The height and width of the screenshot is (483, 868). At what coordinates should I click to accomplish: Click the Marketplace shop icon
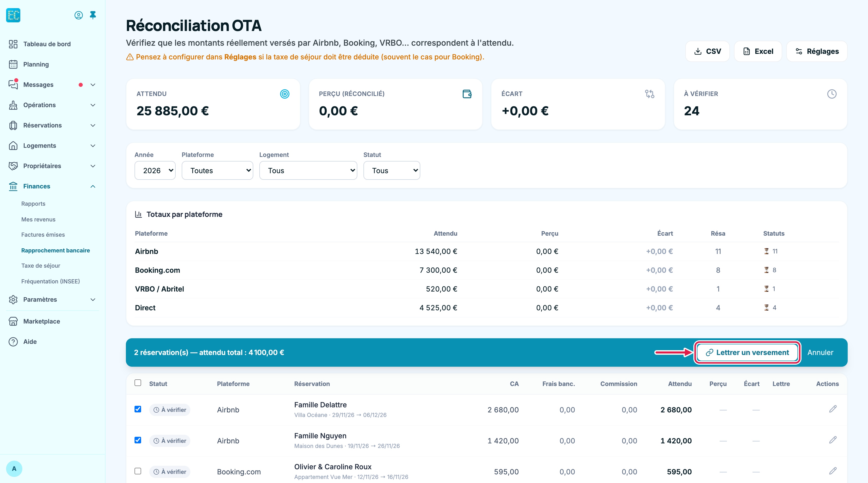coord(13,321)
